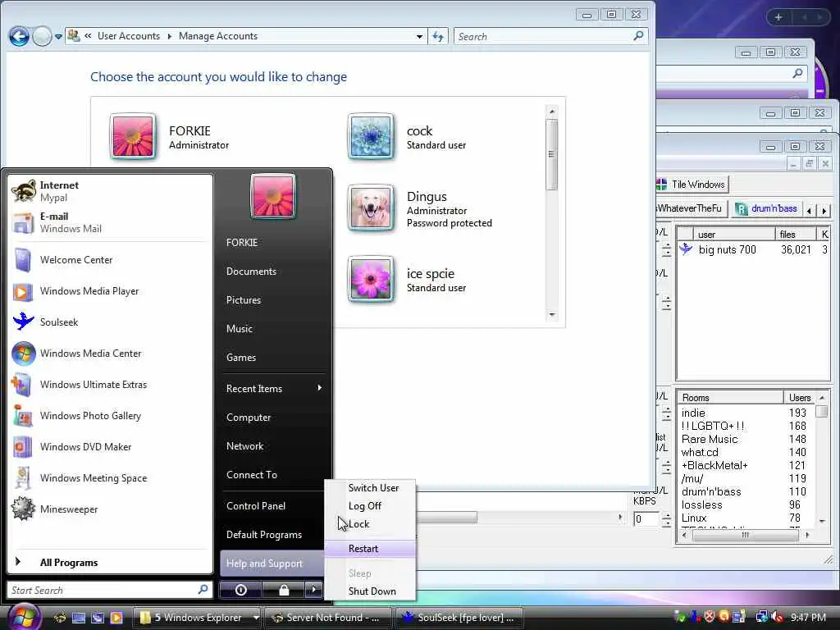Launch Windows DVD Maker
Viewport: 840px width, 630px height.
coord(110,446)
